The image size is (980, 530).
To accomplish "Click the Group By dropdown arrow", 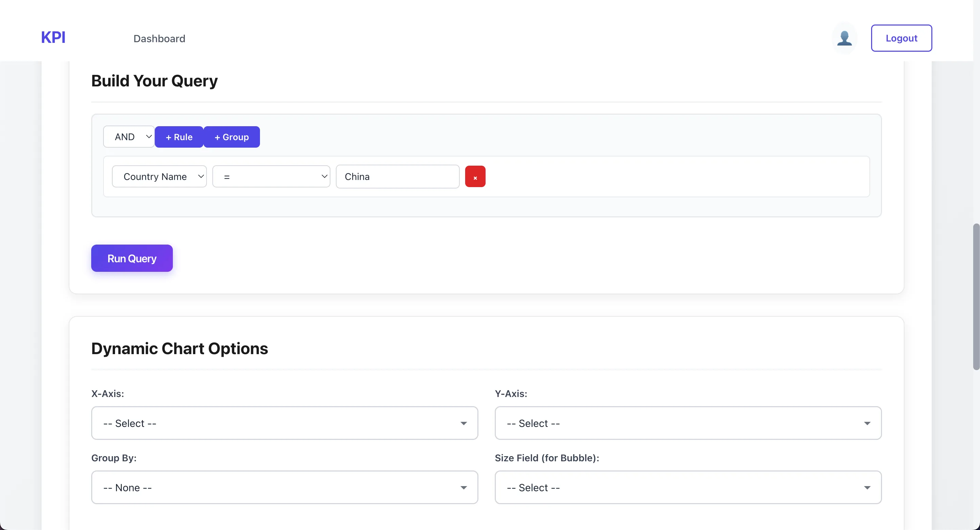I will [463, 487].
